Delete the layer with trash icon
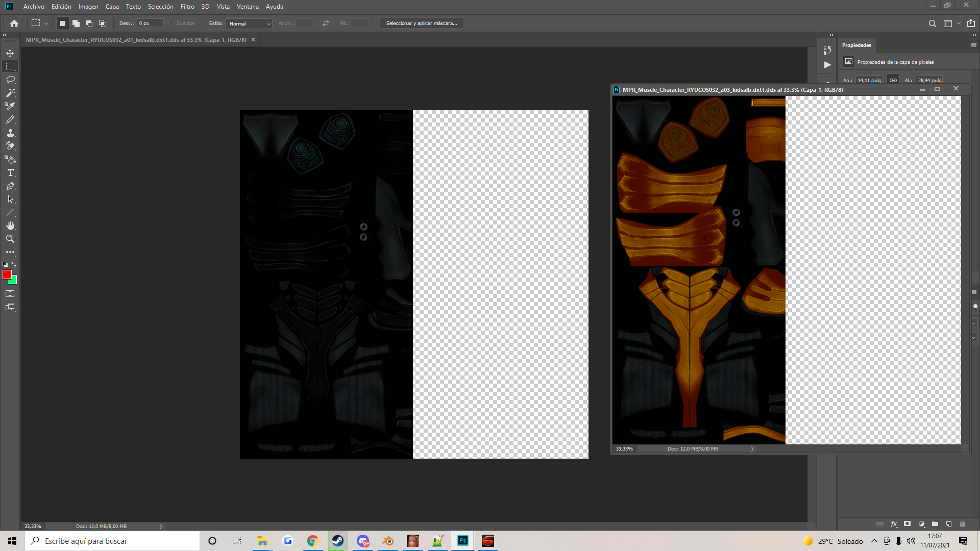980x551 pixels. [x=963, y=524]
